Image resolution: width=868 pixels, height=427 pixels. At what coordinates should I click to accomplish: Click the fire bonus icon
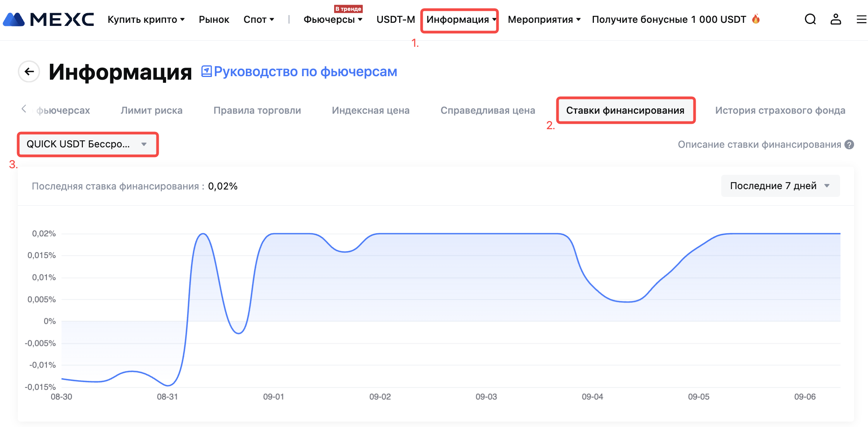(756, 19)
